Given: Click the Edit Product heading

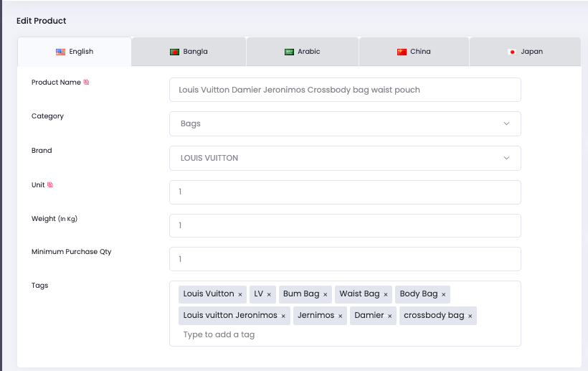Looking at the screenshot, I should coord(42,21).
